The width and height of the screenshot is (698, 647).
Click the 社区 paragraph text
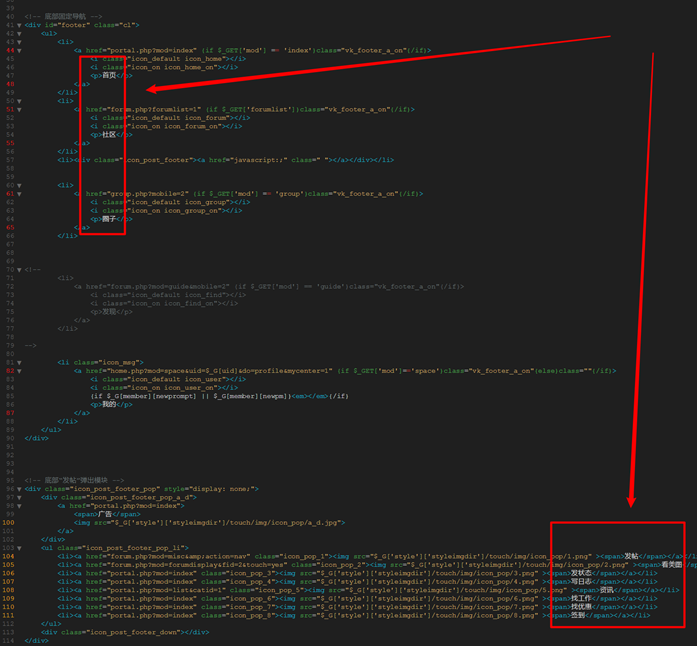(x=109, y=135)
